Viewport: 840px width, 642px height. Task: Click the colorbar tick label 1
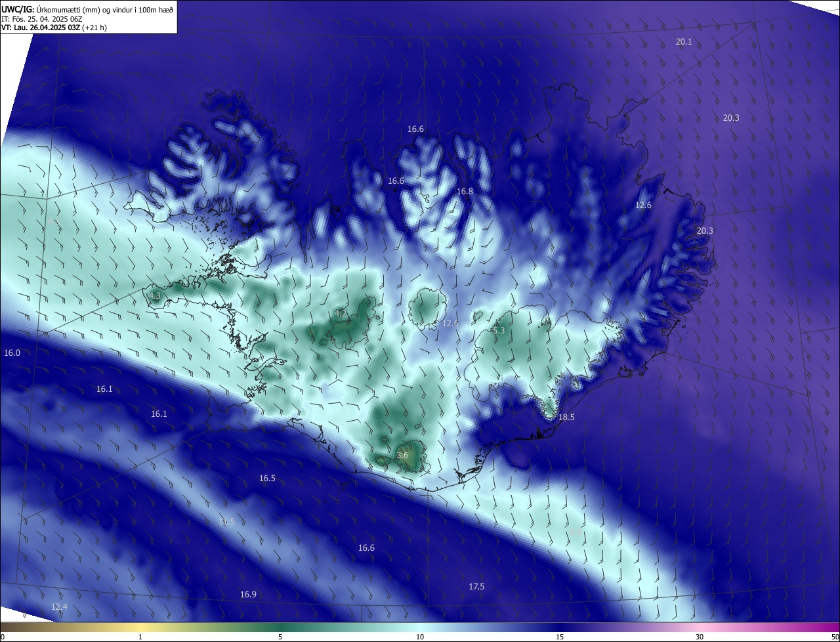[x=140, y=637]
